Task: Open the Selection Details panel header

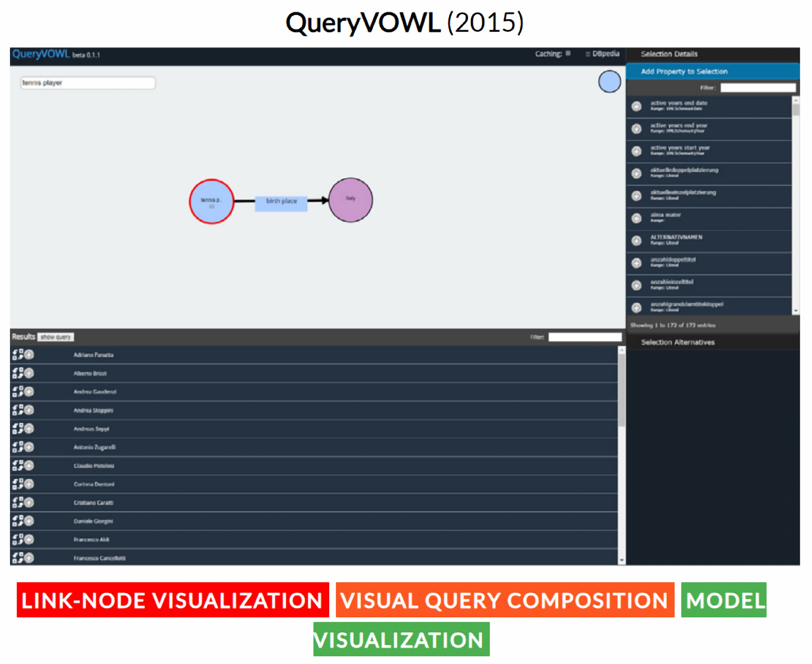Action: point(669,54)
